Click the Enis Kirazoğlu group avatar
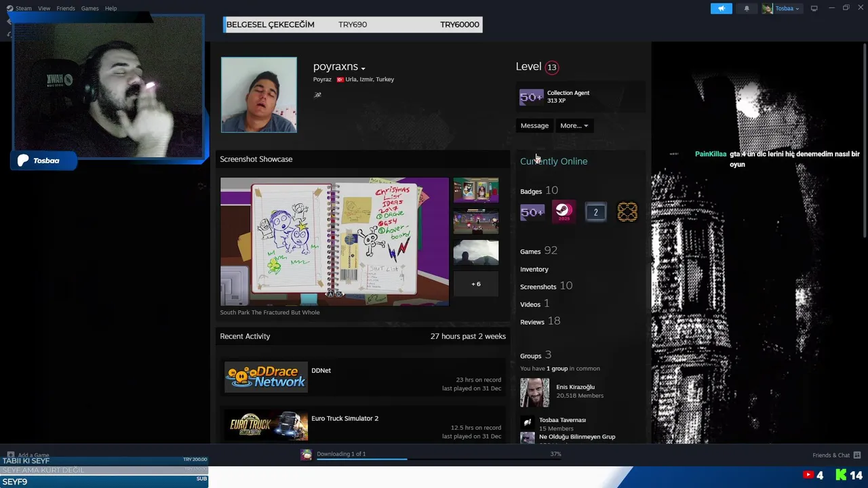This screenshot has height=488, width=868. [x=534, y=392]
